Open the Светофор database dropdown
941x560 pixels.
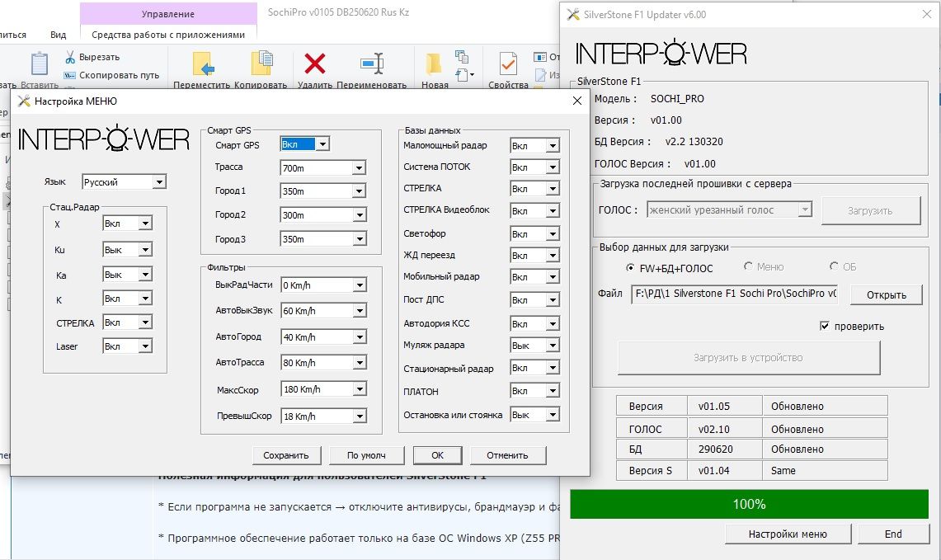coord(553,234)
